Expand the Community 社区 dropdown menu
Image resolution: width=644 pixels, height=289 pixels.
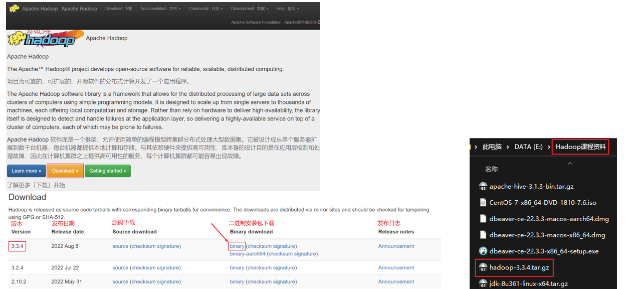point(206,9)
